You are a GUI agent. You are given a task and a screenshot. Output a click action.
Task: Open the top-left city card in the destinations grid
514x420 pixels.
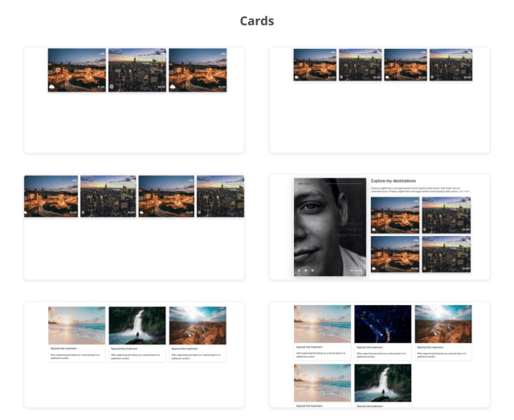(x=395, y=215)
